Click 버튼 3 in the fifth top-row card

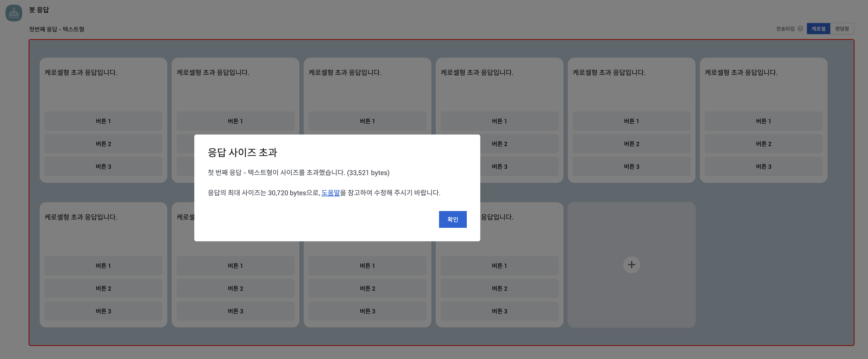tap(631, 166)
